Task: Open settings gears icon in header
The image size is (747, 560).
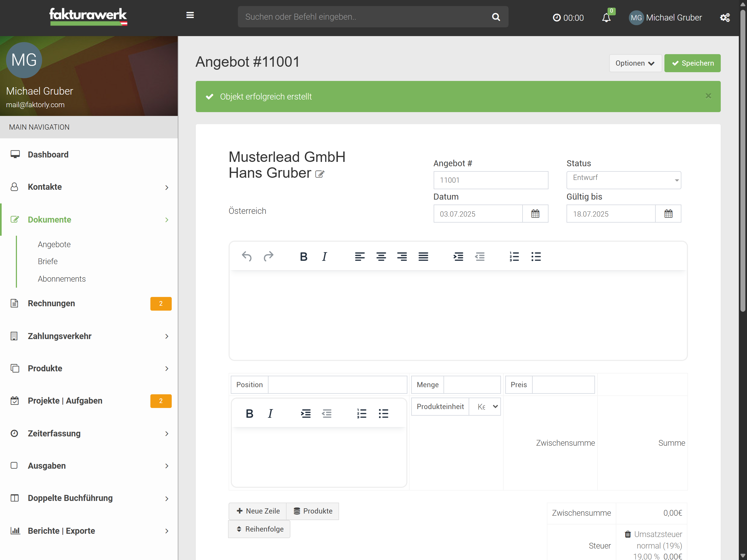Action: point(725,17)
